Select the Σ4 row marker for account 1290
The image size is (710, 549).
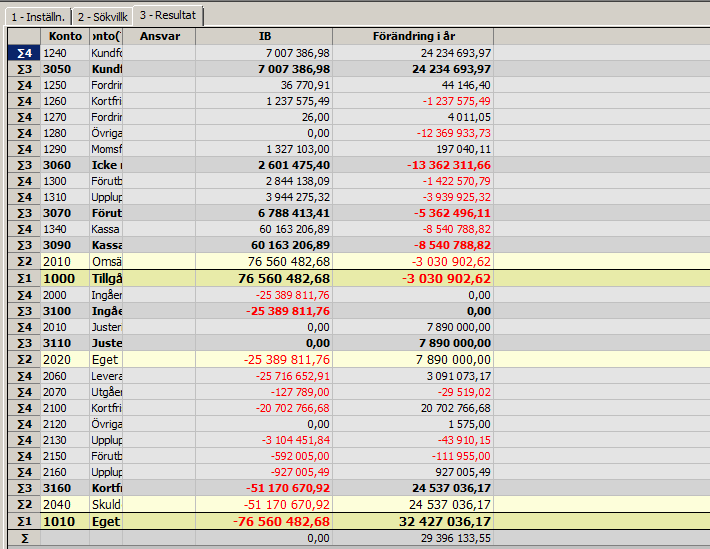[x=24, y=149]
